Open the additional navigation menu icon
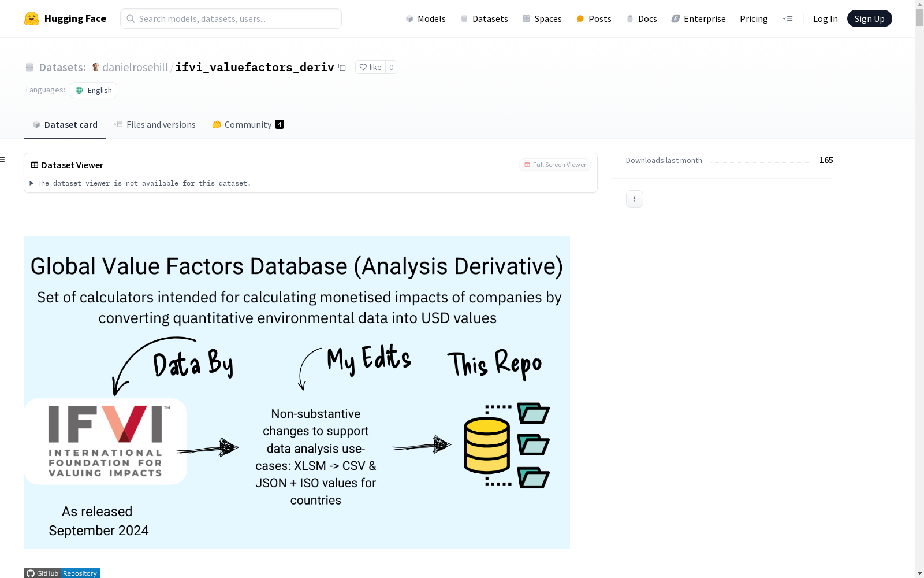924x578 pixels. tap(787, 18)
